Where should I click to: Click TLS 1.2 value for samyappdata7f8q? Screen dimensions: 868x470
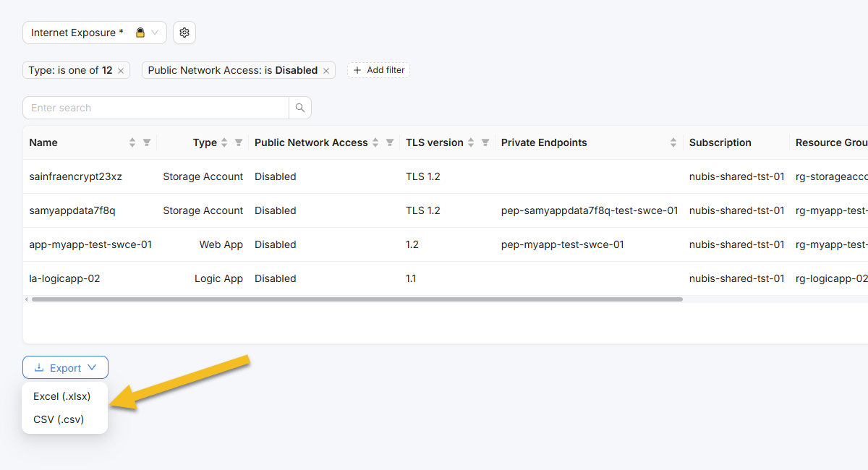click(423, 210)
